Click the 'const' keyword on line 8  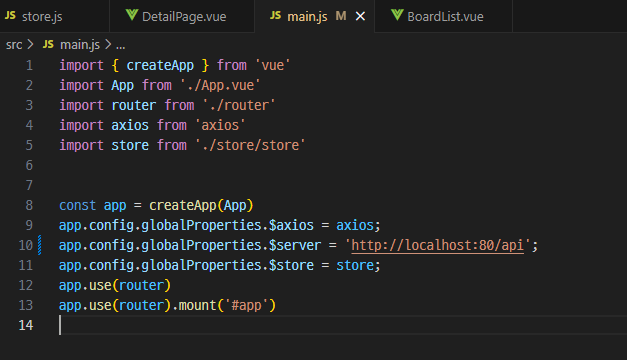click(78, 205)
